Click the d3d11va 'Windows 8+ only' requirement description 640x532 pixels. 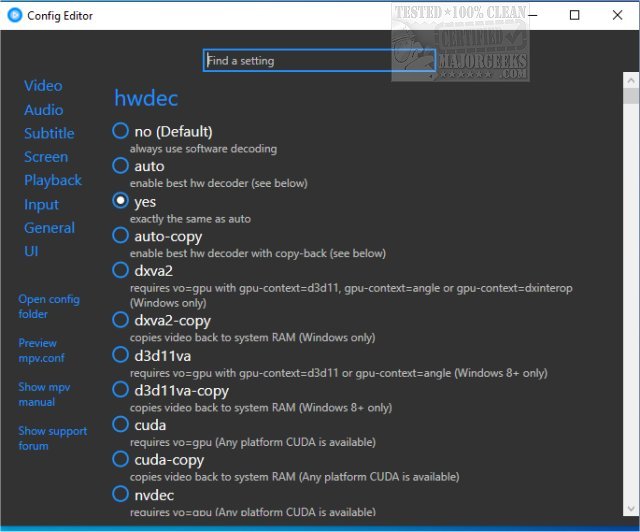pyautogui.click(x=338, y=373)
